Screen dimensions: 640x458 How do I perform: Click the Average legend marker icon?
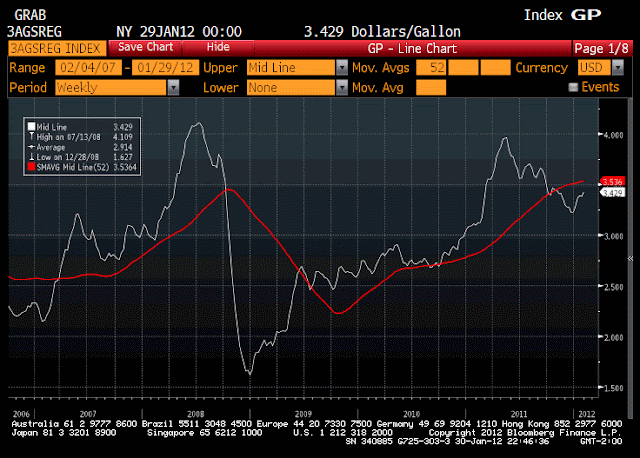pyautogui.click(x=31, y=147)
